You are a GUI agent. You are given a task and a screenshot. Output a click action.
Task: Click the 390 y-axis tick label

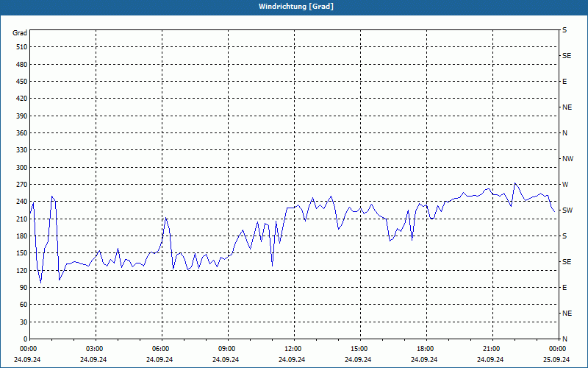22,116
